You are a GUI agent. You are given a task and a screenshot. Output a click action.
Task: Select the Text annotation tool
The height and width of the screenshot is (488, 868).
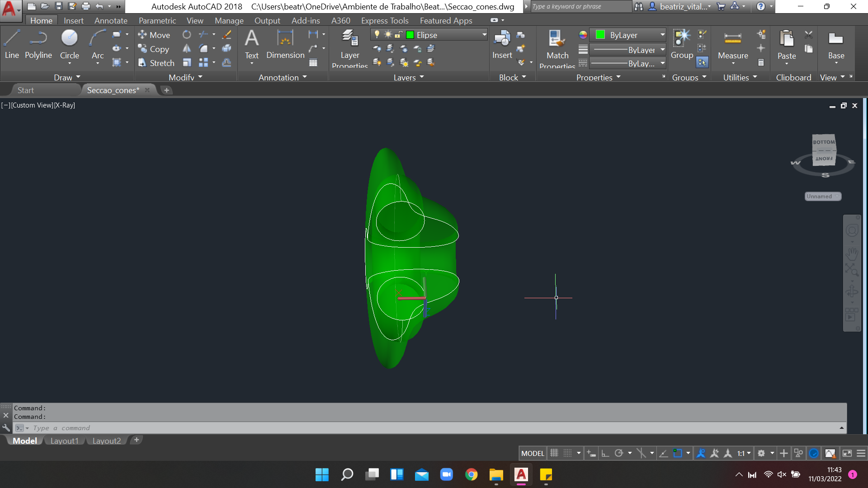point(252,45)
